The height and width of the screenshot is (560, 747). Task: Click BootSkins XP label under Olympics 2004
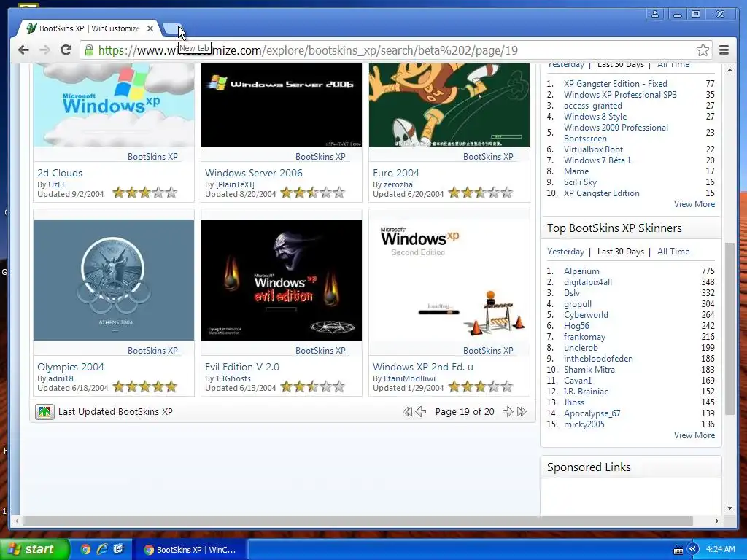pyautogui.click(x=152, y=351)
